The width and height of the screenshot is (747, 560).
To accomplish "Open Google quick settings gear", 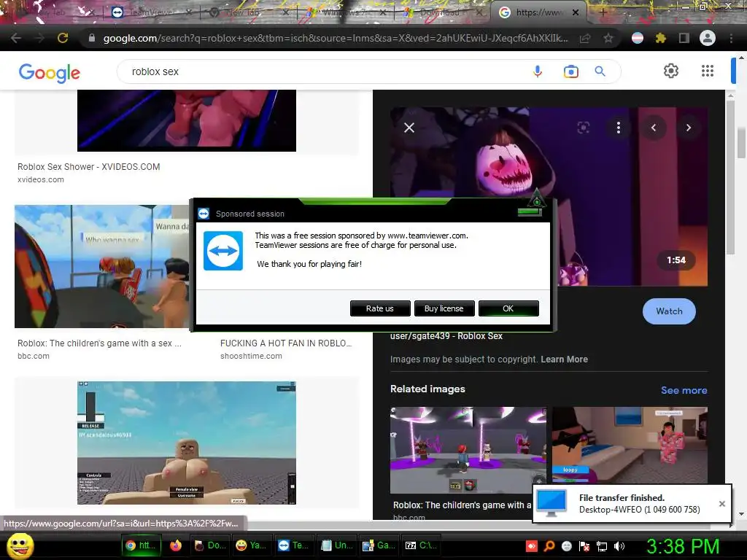I will pyautogui.click(x=671, y=71).
